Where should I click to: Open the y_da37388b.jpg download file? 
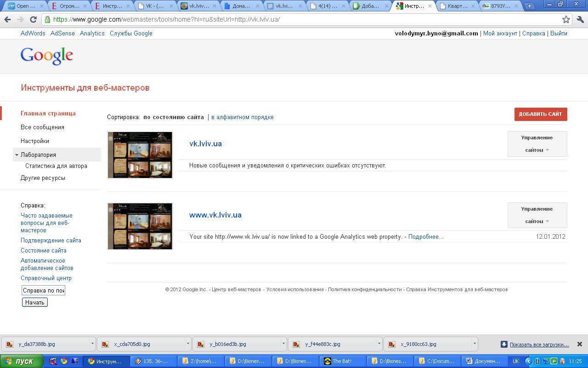point(45,344)
